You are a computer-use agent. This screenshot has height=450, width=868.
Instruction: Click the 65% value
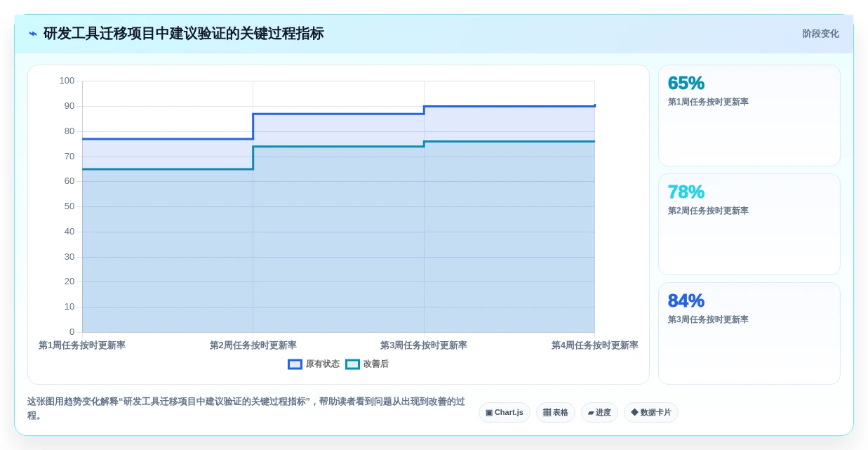point(686,83)
